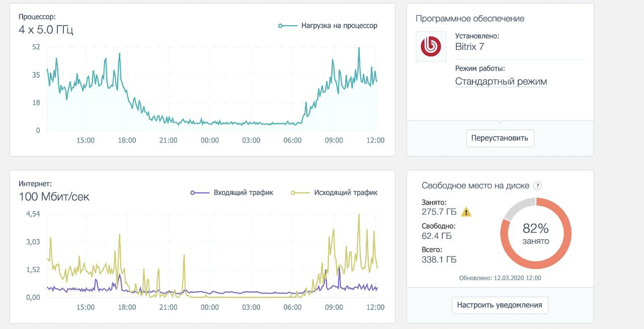Open the disk free space help icon
The height and width of the screenshot is (329, 644).
point(537,185)
